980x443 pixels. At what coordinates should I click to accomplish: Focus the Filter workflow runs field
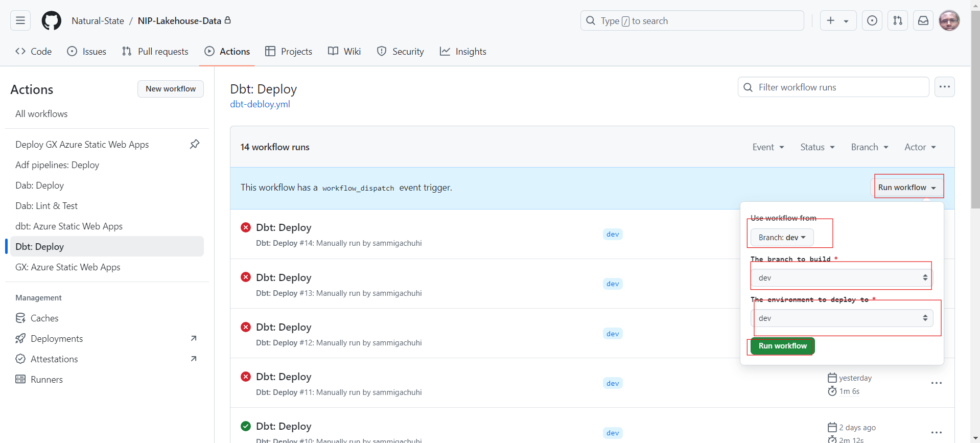point(833,87)
